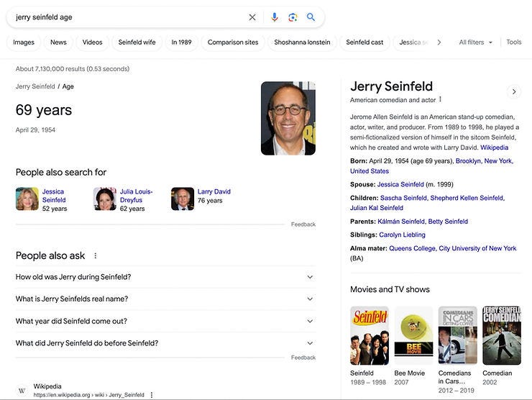This screenshot has width=532, height=400.
Task: Click the 69 years age answer
Action: [x=44, y=110]
